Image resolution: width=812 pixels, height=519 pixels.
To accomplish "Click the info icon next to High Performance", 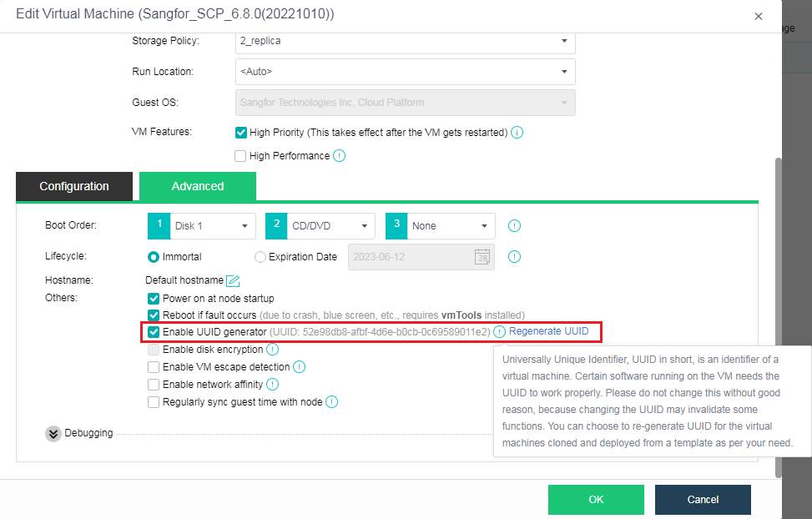I will click(x=339, y=156).
